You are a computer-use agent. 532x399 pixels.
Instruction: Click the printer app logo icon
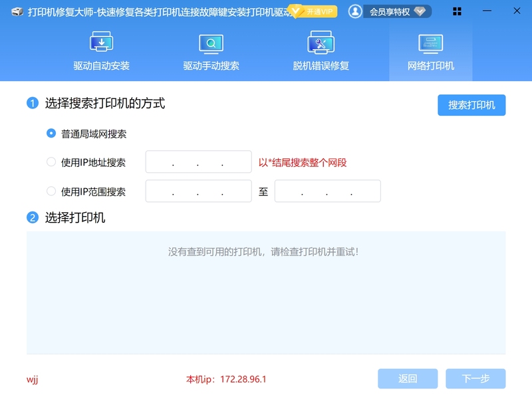17,12
